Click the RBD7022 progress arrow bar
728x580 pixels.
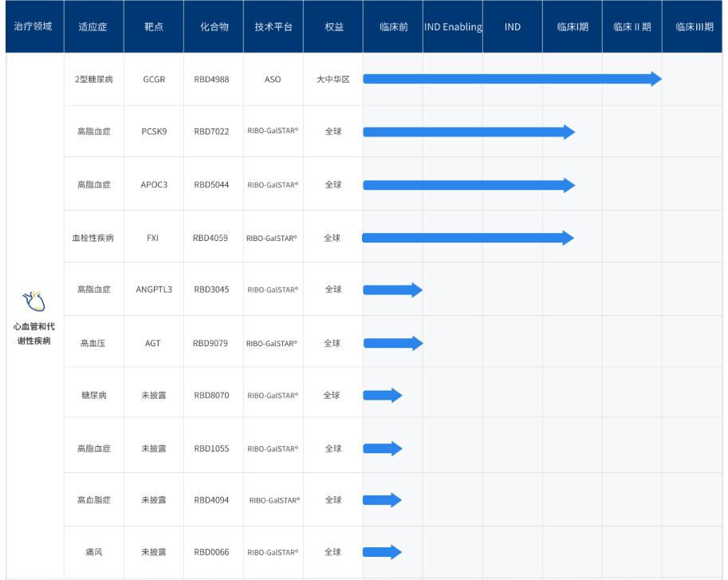pos(469,132)
